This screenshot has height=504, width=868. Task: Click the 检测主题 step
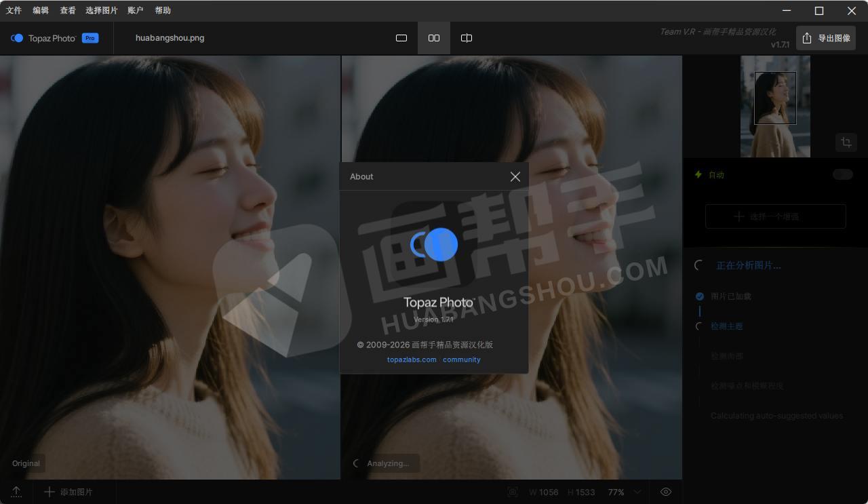tap(727, 326)
